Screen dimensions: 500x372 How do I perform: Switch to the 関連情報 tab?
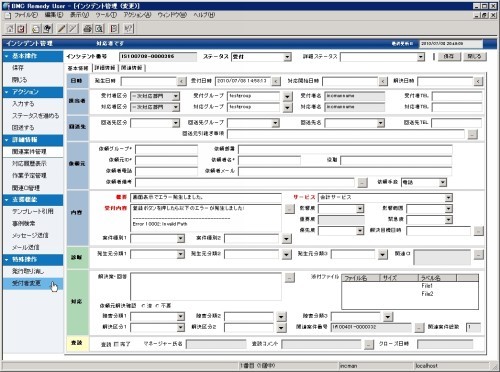tap(131, 68)
